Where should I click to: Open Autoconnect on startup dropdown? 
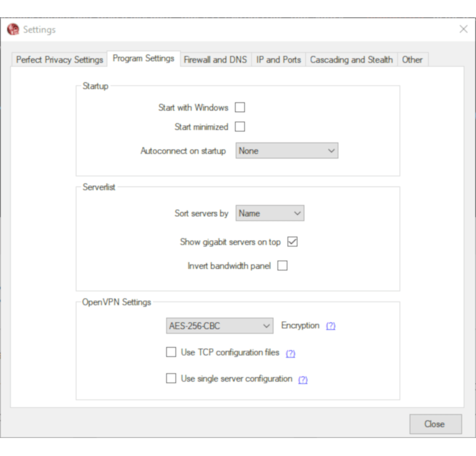tap(287, 151)
